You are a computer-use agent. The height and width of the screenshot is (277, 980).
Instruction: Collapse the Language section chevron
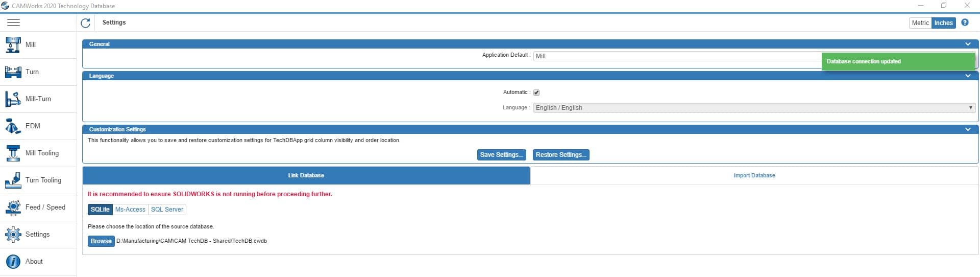(x=968, y=76)
